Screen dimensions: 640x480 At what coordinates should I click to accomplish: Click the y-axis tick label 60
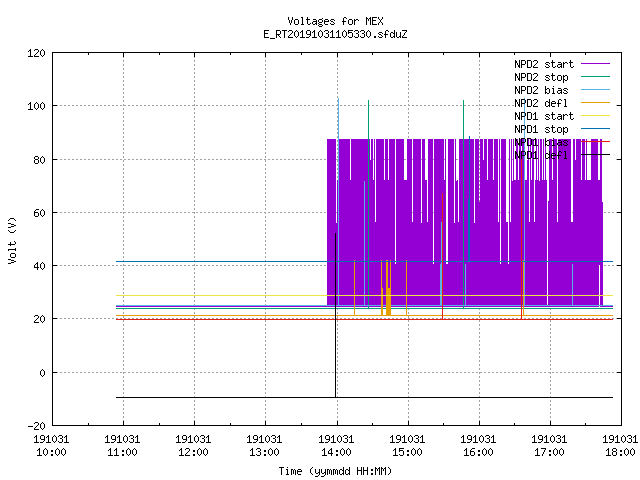click(39, 213)
